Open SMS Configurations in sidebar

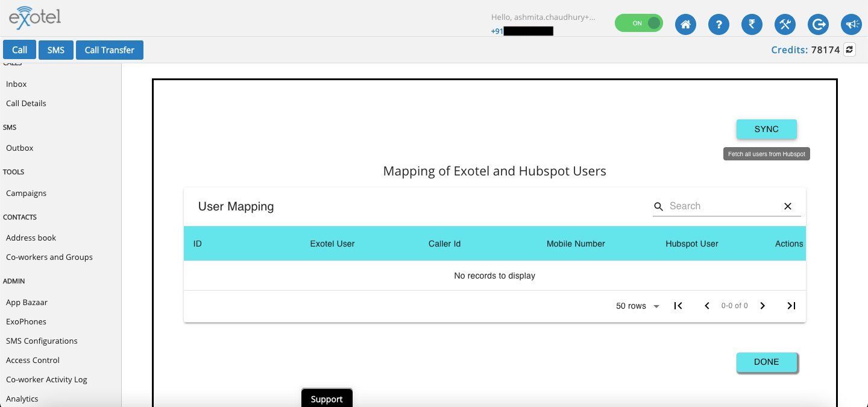click(x=42, y=341)
